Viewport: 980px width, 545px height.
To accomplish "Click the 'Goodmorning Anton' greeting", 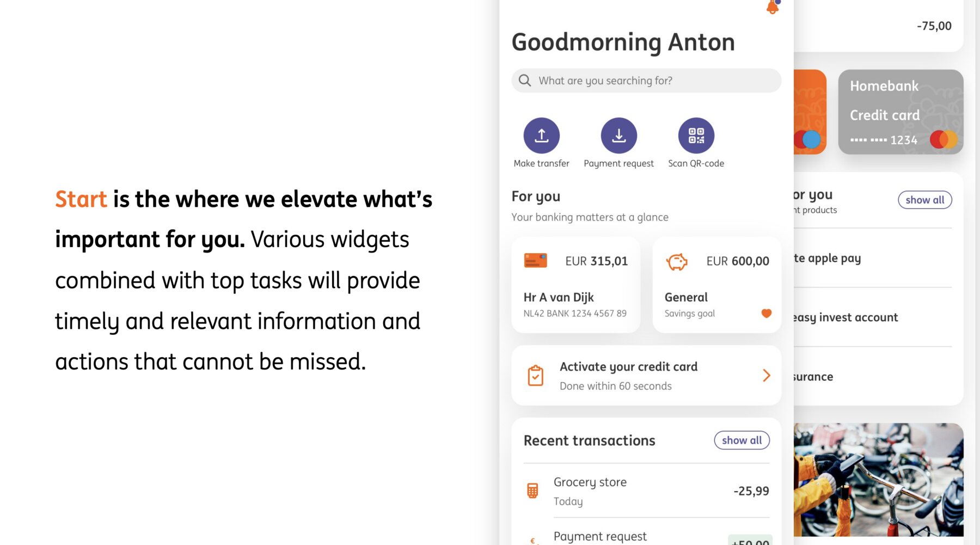I will 623,42.
